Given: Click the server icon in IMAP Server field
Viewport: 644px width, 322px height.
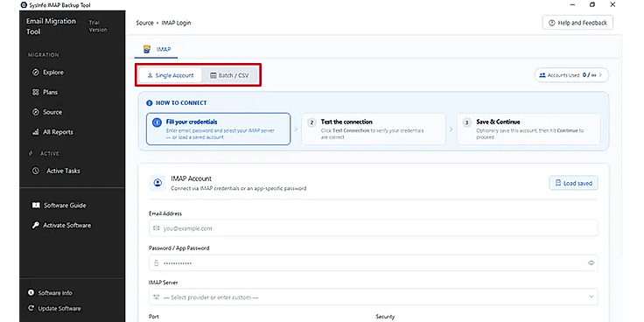Looking at the screenshot, I should (x=156, y=297).
